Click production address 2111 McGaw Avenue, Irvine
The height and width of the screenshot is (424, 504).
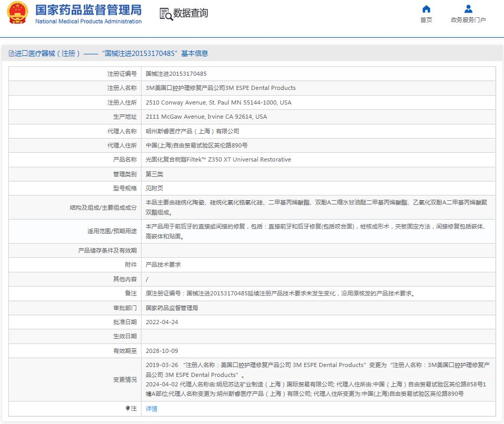[206, 117]
